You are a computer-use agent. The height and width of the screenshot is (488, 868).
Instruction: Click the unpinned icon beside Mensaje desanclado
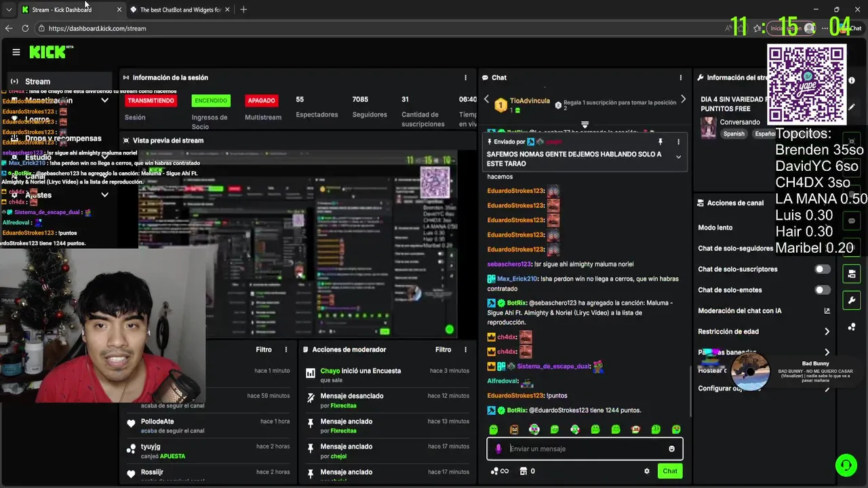(311, 398)
